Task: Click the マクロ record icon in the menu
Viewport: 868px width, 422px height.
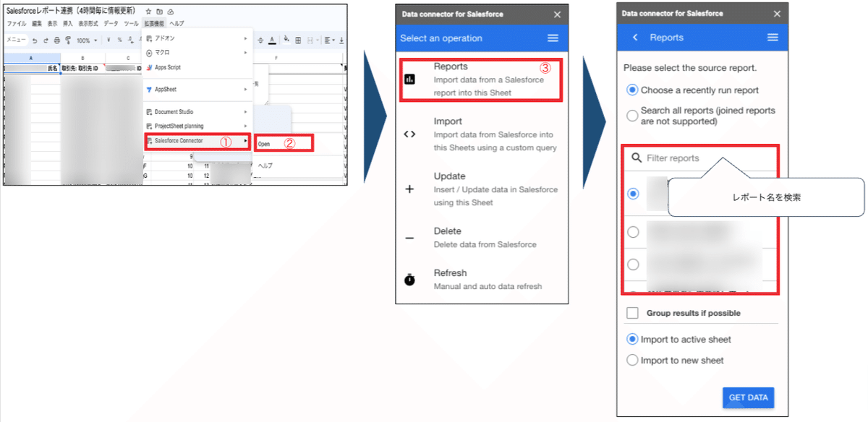Action: (x=149, y=52)
